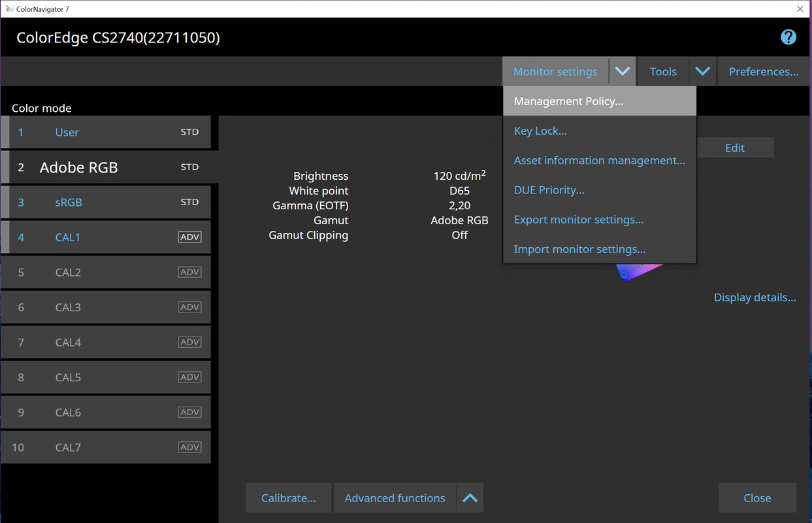Click the D65 white point value
Image resolution: width=812 pixels, height=523 pixels.
click(x=459, y=191)
